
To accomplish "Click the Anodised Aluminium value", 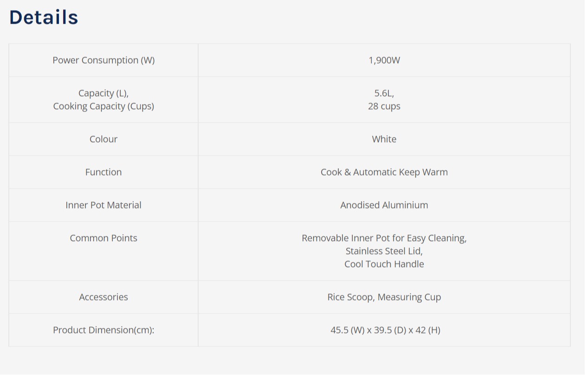I will 384,205.
